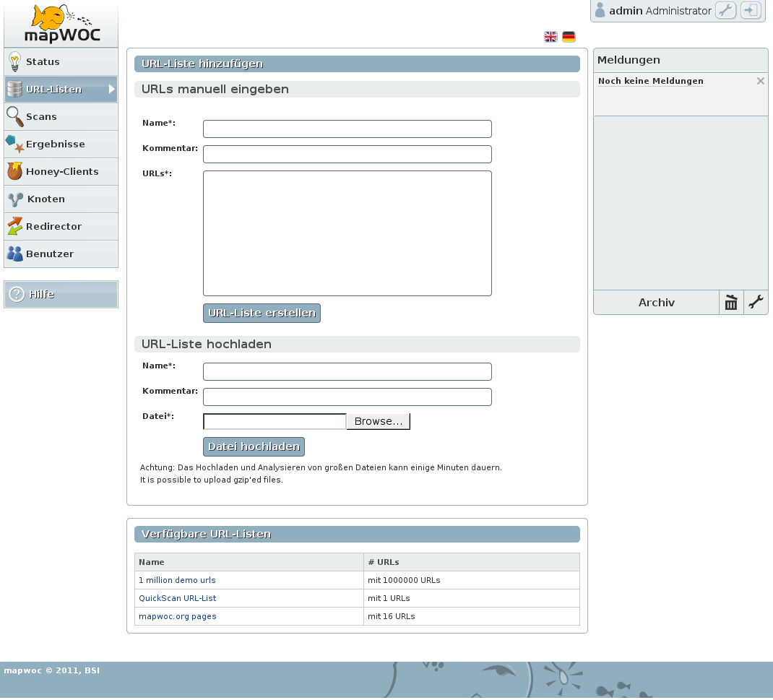This screenshot has height=700, width=773.
Task: Click the mapWOC fish logo
Action: [61, 25]
